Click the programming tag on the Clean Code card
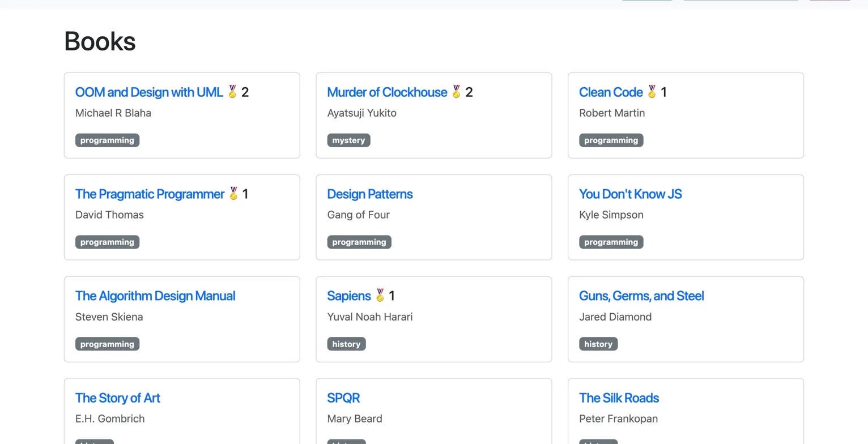Screen dimensions: 868x444 coord(611,140)
